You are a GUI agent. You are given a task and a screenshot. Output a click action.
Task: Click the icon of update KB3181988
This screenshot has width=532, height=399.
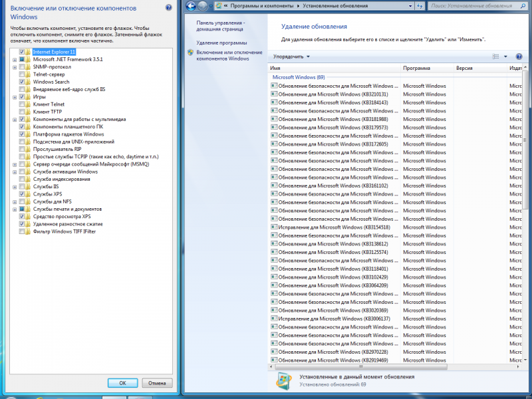pos(274,119)
